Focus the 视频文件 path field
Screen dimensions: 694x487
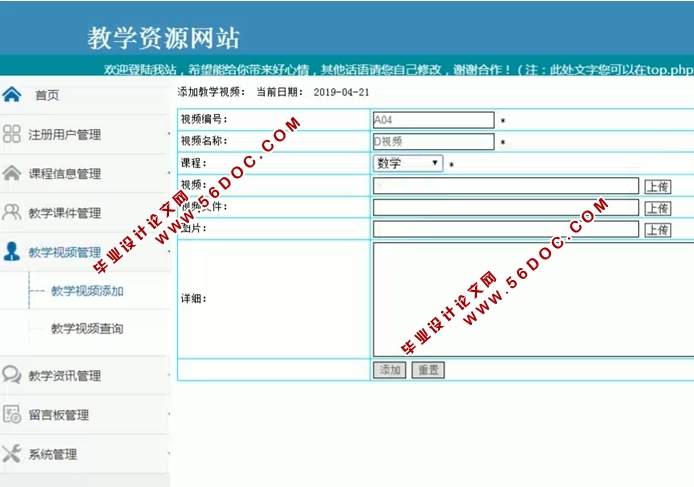pos(506,208)
